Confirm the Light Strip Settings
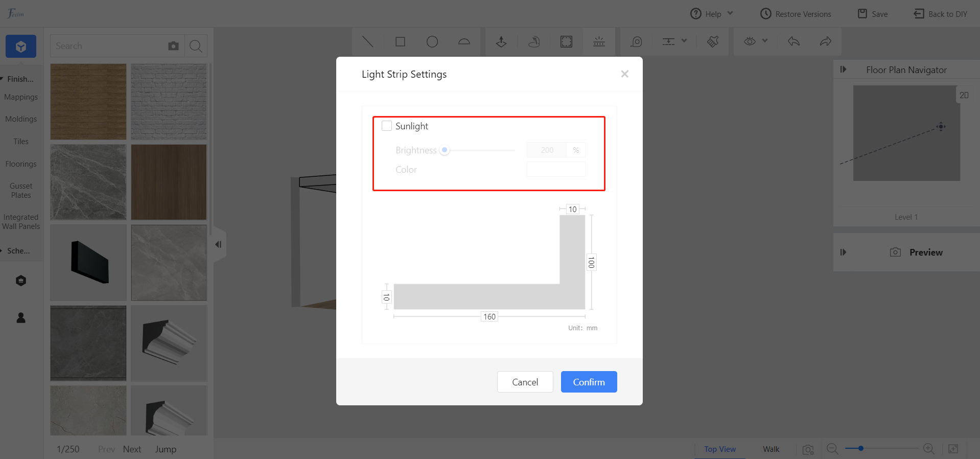The width and height of the screenshot is (980, 459). coord(589,382)
